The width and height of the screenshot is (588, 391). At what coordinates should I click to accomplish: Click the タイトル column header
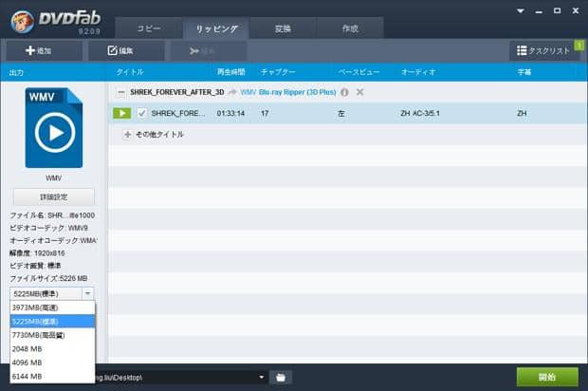[130, 72]
